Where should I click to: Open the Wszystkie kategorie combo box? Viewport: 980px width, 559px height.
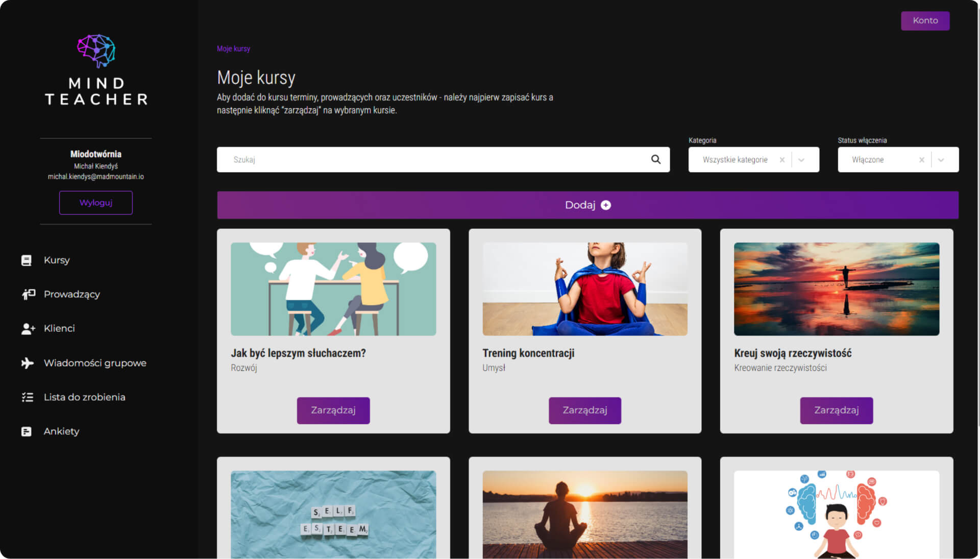click(x=734, y=160)
